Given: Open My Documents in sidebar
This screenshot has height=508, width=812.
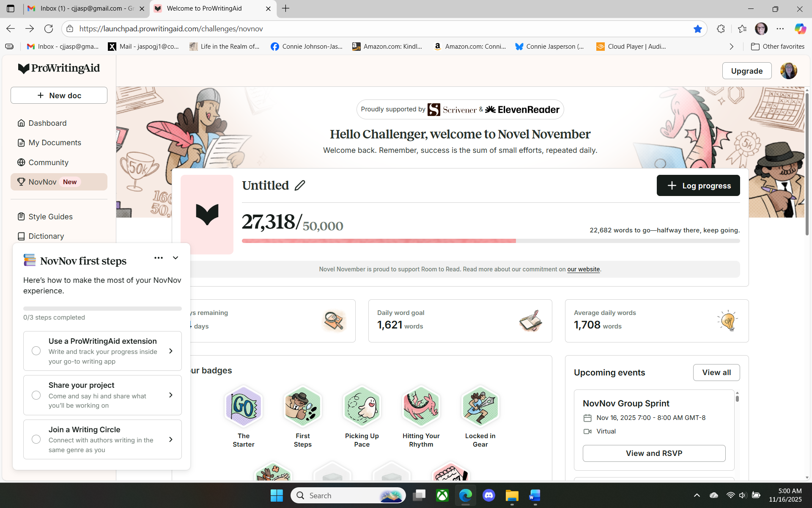Looking at the screenshot, I should 55,143.
